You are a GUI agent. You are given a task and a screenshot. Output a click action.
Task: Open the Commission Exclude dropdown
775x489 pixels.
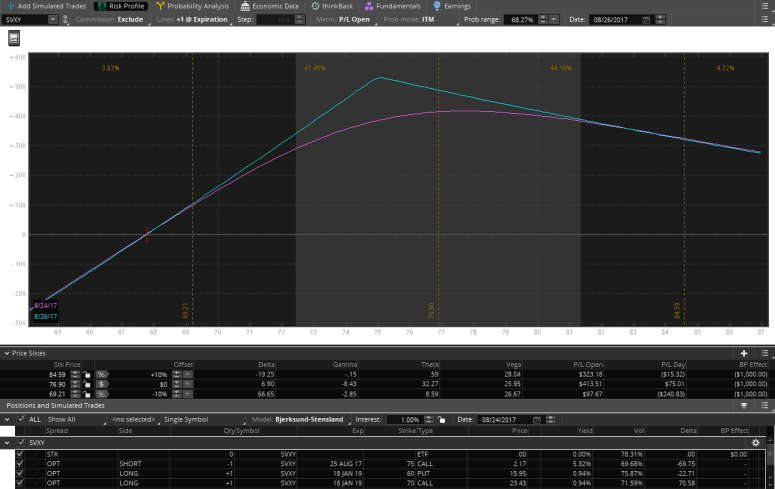pyautogui.click(x=126, y=19)
